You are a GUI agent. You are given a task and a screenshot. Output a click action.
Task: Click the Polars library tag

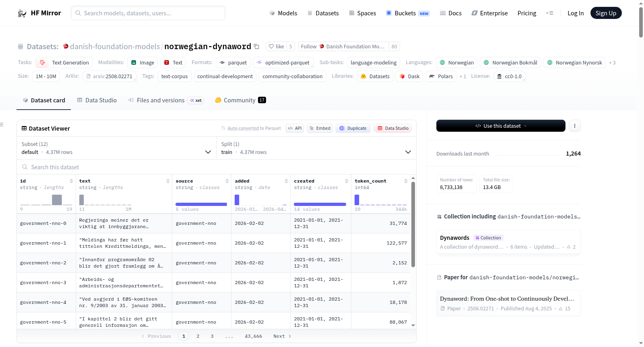click(441, 76)
